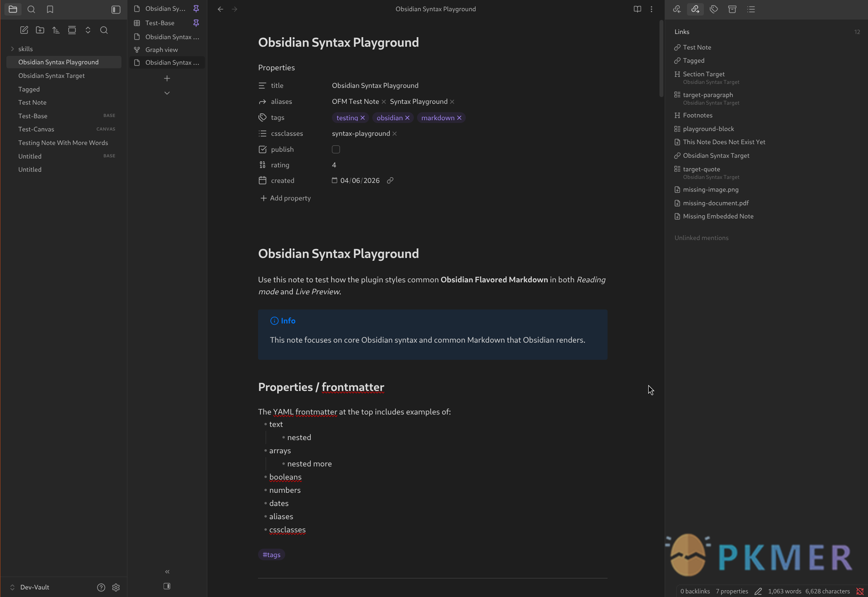868x597 pixels.
Task: Toggle the stacked tabs panel icon
Action: point(167,586)
